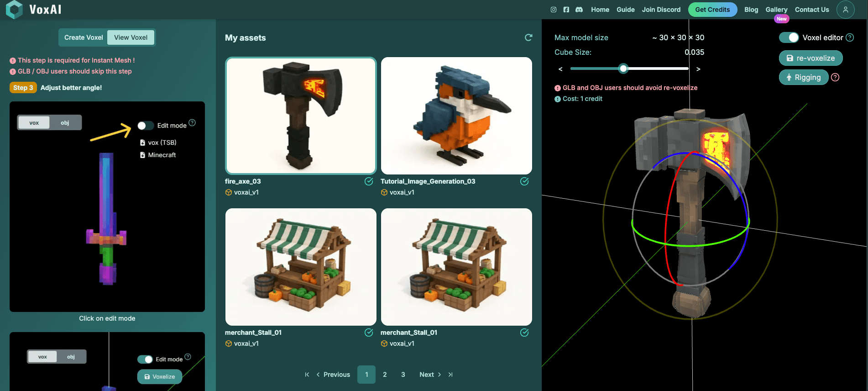Open the user profile icon
Image resolution: width=868 pixels, height=391 pixels.
pyautogui.click(x=845, y=10)
